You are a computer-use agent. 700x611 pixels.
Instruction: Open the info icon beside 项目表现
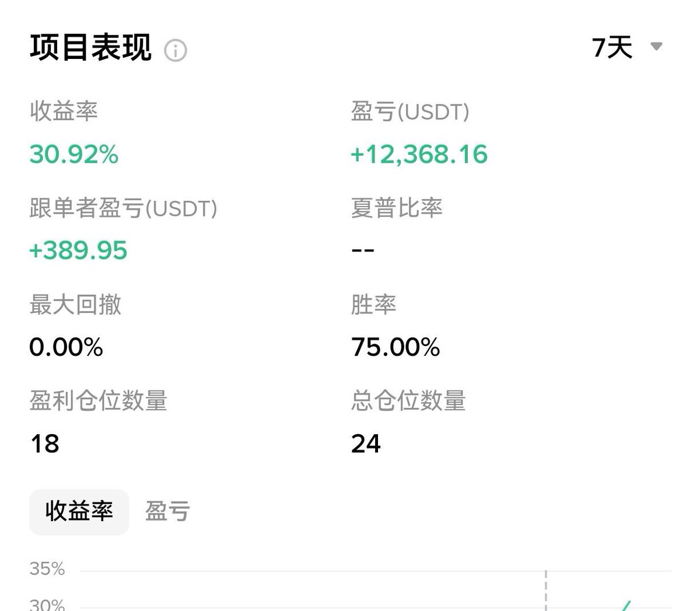tap(176, 51)
